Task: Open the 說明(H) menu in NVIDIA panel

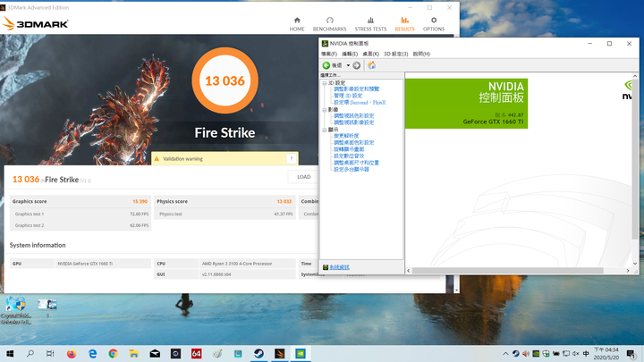Action: (x=421, y=54)
